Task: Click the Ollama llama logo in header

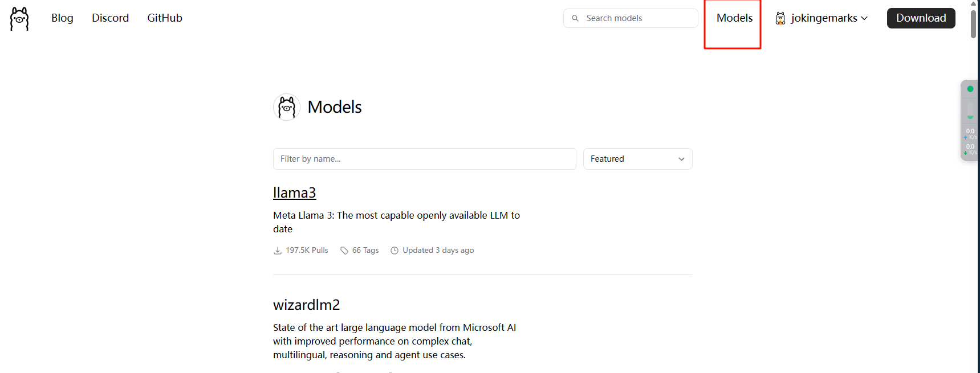Action: tap(19, 19)
